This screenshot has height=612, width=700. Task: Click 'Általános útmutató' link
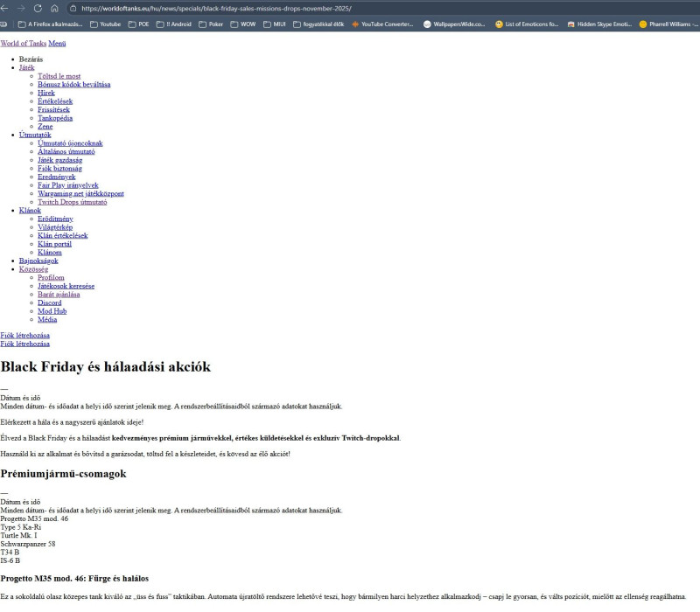coord(66,151)
